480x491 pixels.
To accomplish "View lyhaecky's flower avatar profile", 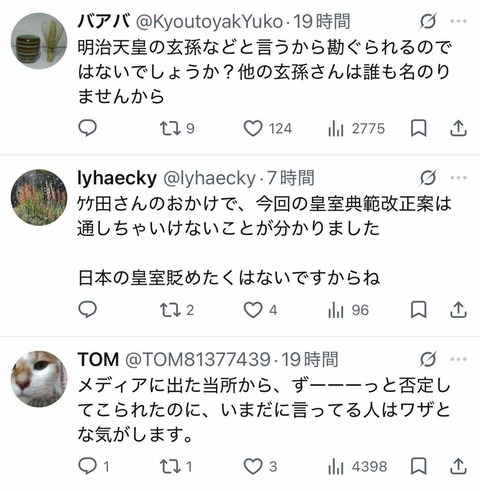I will click(39, 197).
